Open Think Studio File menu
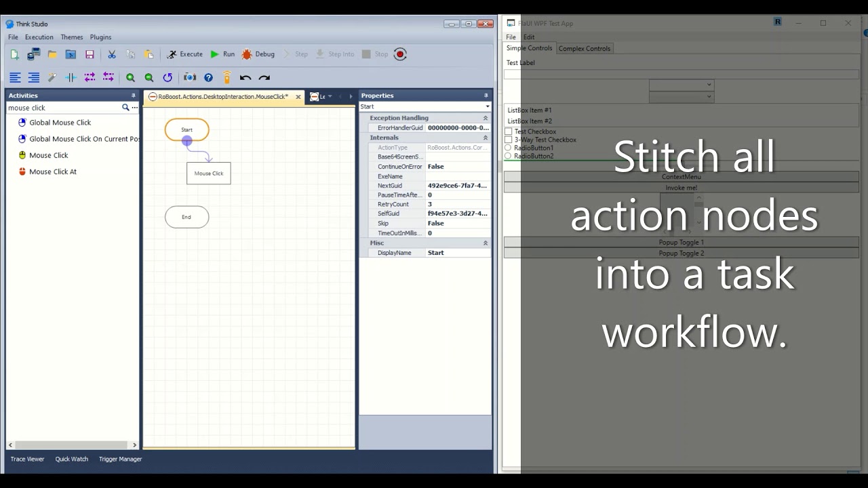The image size is (868, 488). 13,37
